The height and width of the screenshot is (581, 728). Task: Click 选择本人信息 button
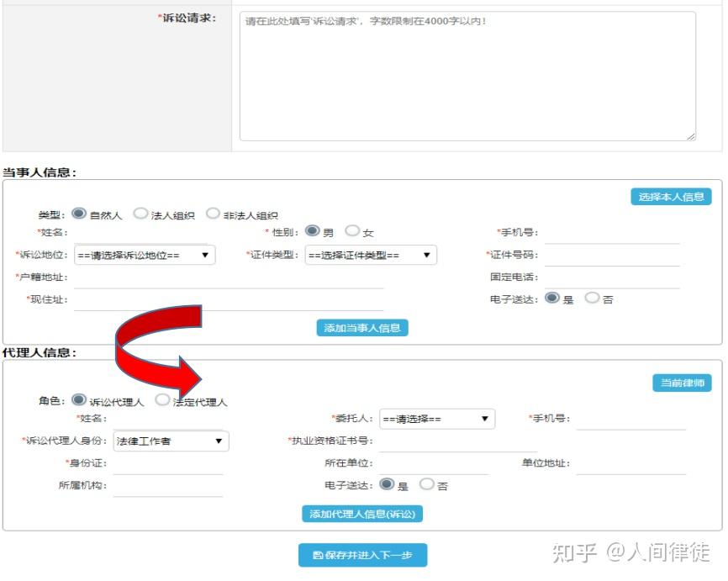pos(671,197)
